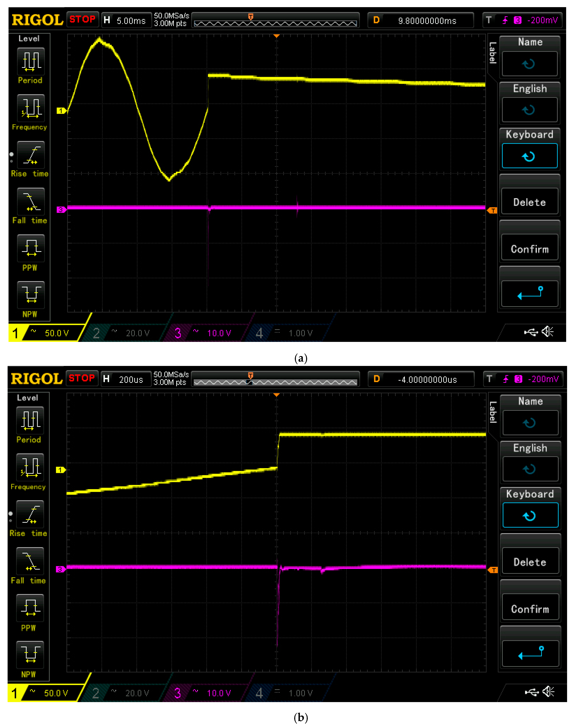Click the orange trigger level marker in 5.00ms capture
Viewport: 577px width, 728px height.
point(492,210)
